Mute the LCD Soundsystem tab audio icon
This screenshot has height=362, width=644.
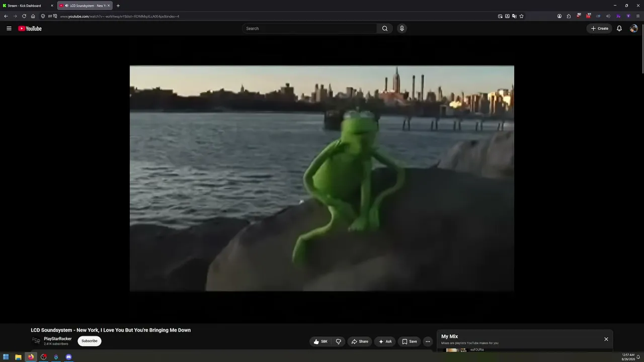(x=67, y=6)
